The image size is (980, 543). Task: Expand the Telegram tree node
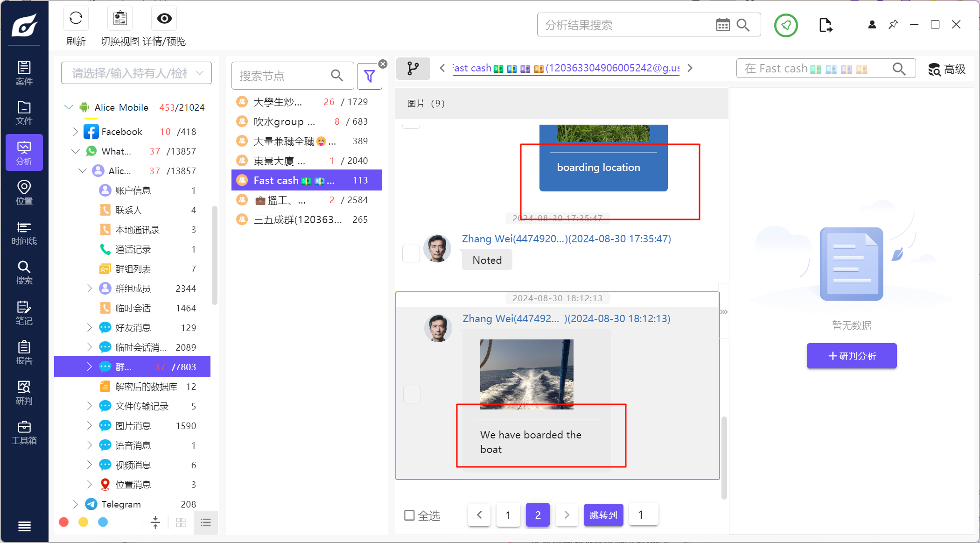75,504
